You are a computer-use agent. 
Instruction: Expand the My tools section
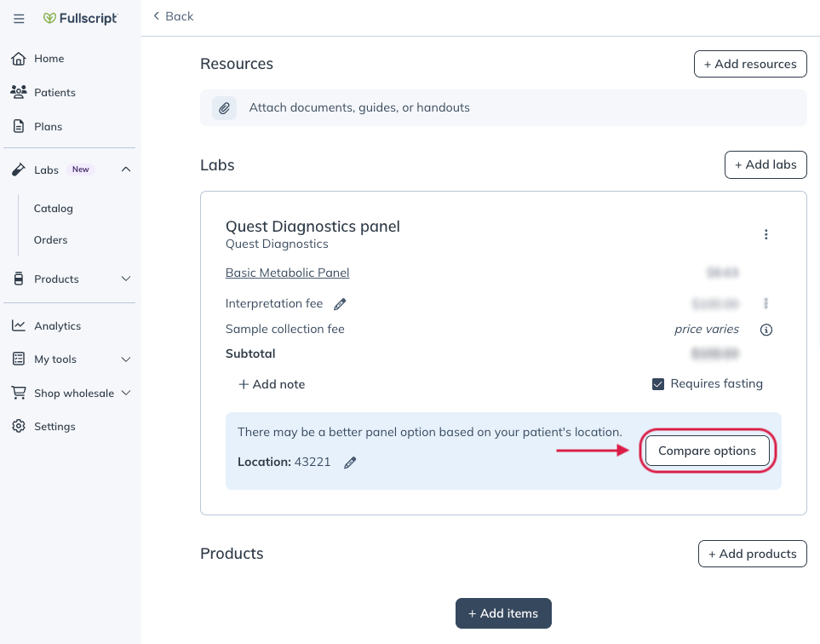(x=126, y=359)
